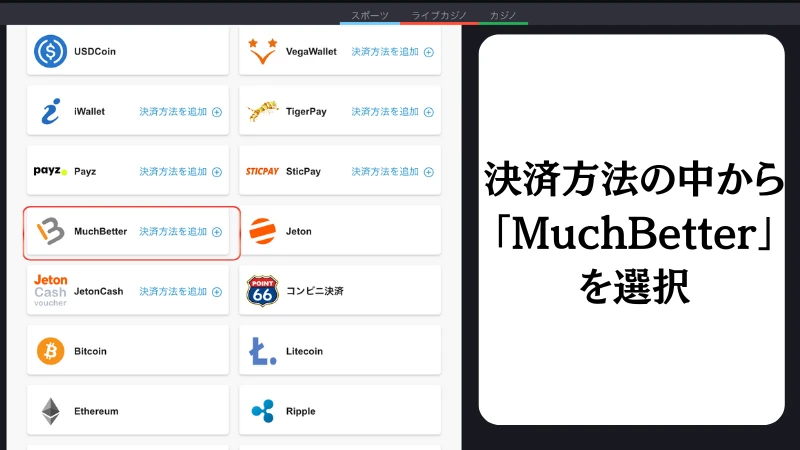This screenshot has width=800, height=450.
Task: Choose the Bitcoin text label
Action: [x=90, y=351]
